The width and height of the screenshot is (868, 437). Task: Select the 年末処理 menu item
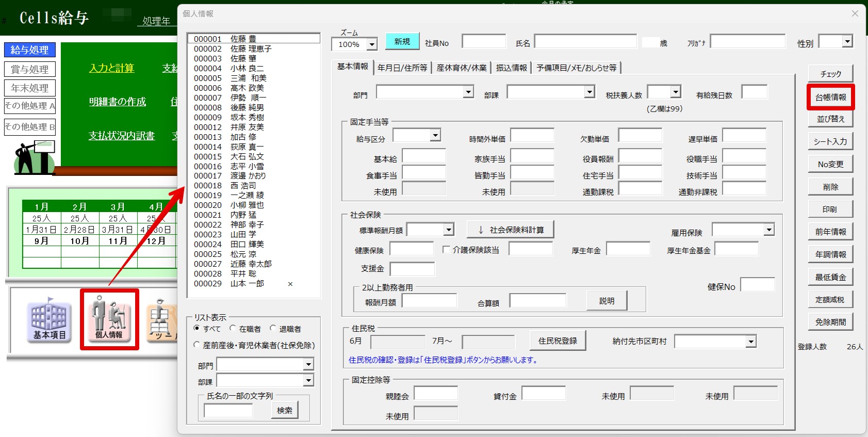click(30, 88)
